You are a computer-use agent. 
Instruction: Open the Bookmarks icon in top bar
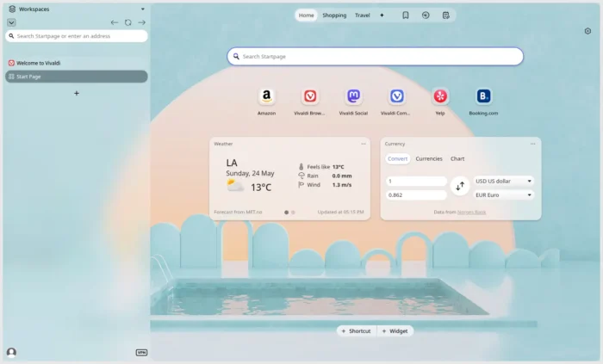(406, 15)
